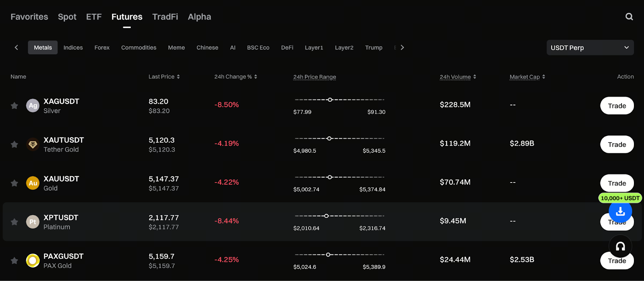Switch to the Spot tab

(67, 17)
